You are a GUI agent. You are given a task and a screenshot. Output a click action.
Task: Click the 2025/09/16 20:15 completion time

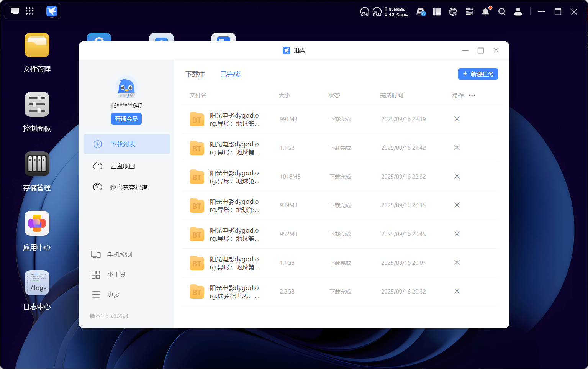click(403, 205)
